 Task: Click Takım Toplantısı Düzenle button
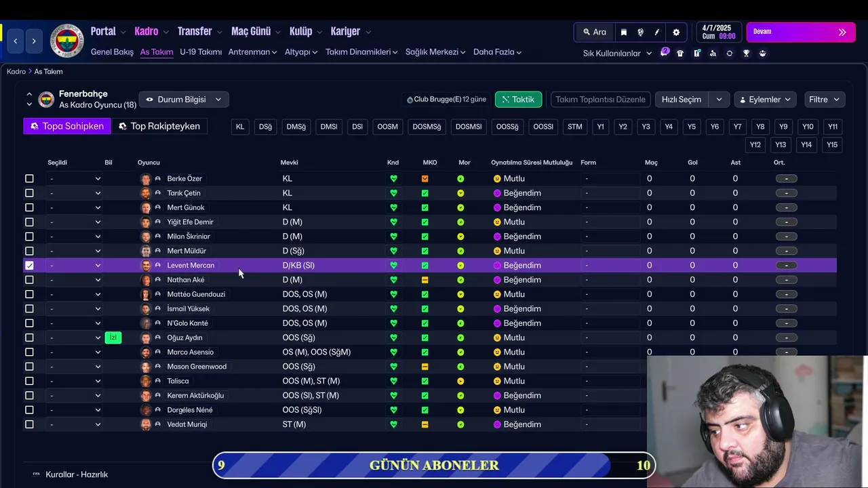coord(600,100)
